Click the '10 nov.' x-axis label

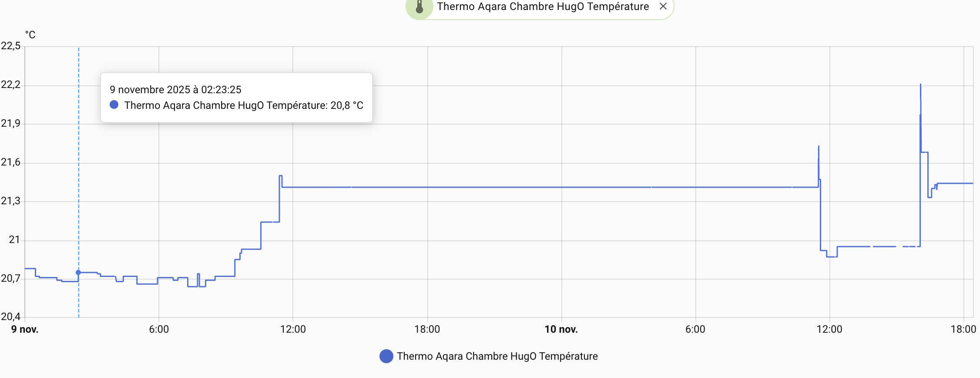click(561, 329)
